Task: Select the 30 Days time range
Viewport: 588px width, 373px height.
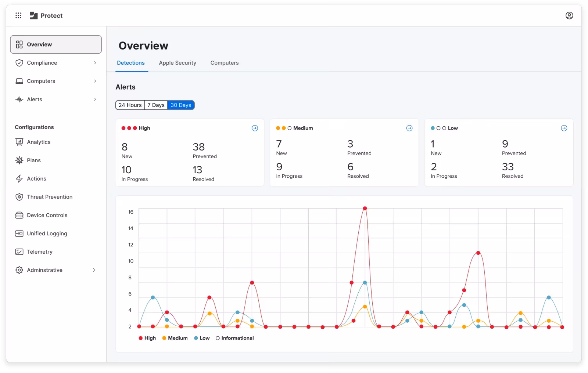Action: point(181,105)
